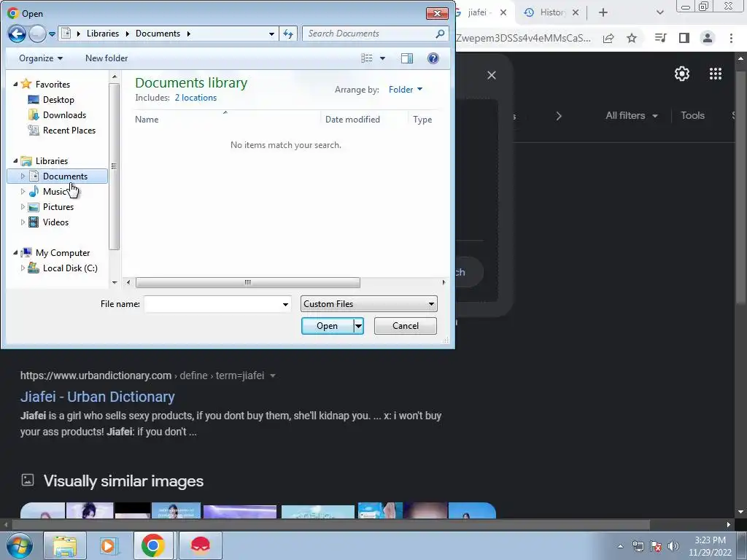Viewport: 747px width, 560px height.
Task: Collapse the Favorites group
Action: [x=15, y=84]
